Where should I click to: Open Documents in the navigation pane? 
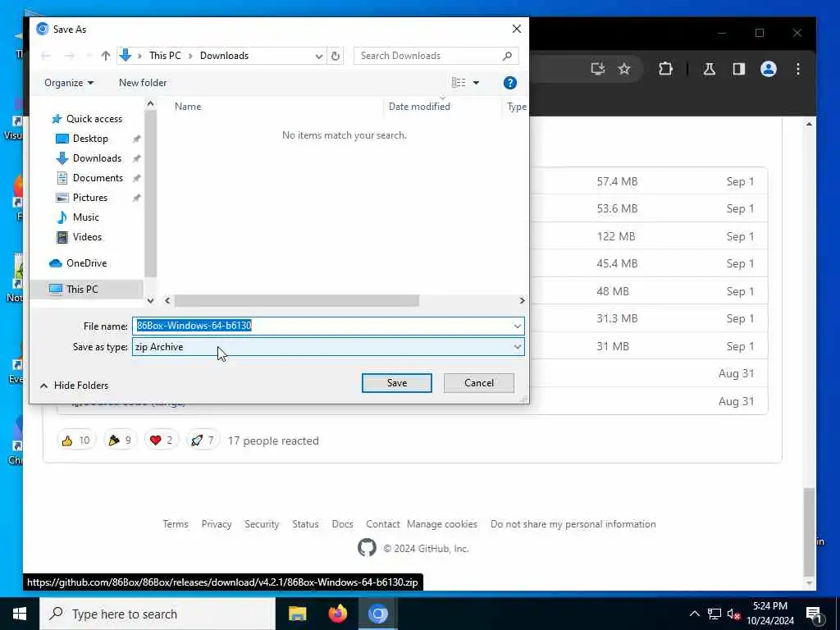point(98,178)
